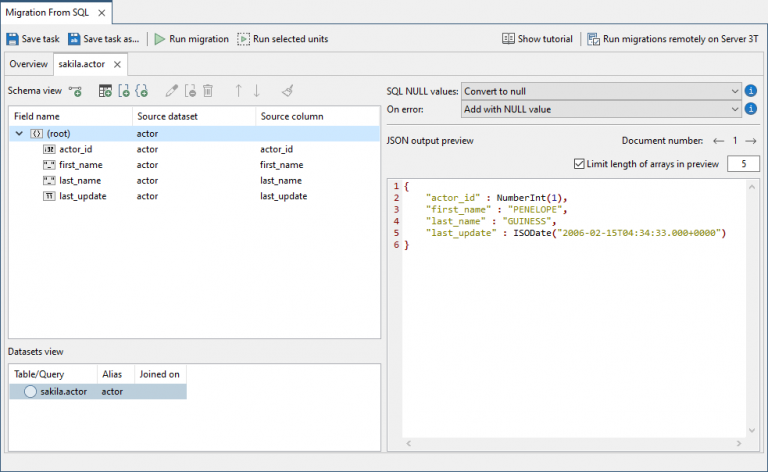The image size is (768, 472).
Task: Collapse the (root) tree node
Action: click(x=20, y=133)
